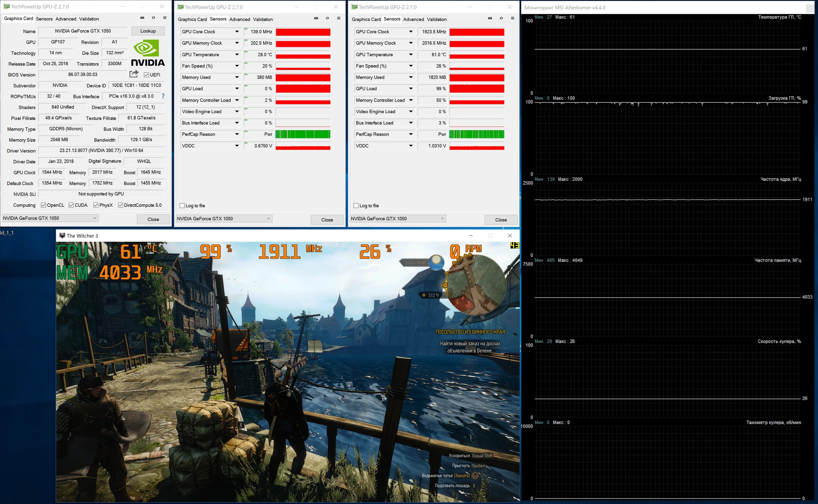
Task: Expand the PerfCap Reason dropdown beside 1.0310 V window
Action: pos(411,134)
